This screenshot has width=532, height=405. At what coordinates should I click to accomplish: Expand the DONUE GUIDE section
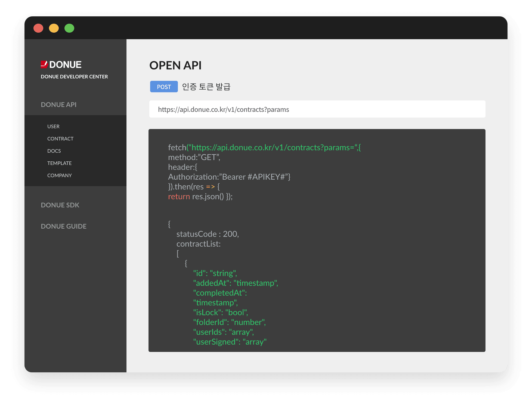[64, 226]
